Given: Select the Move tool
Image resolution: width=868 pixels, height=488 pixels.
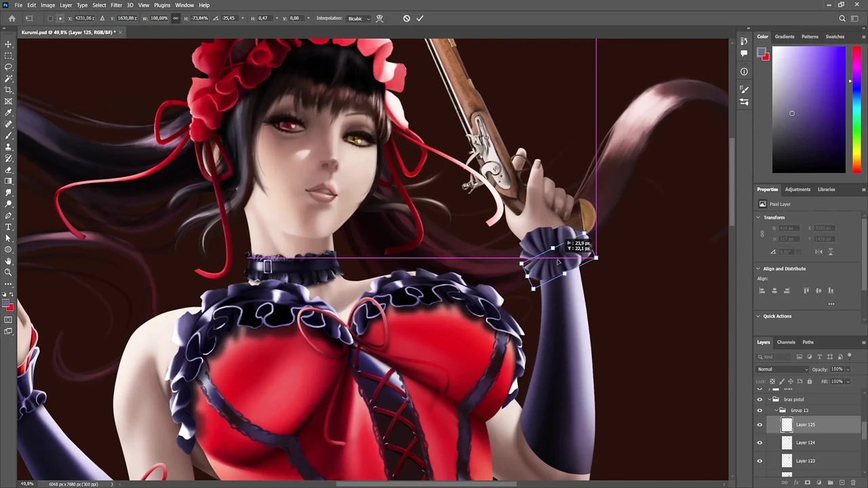Looking at the screenshot, I should (8, 44).
